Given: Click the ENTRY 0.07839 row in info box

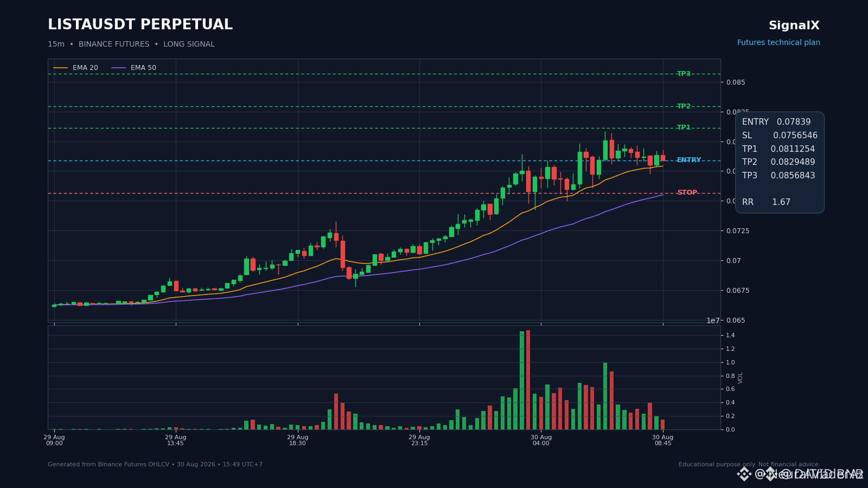Looking at the screenshot, I should [776, 122].
